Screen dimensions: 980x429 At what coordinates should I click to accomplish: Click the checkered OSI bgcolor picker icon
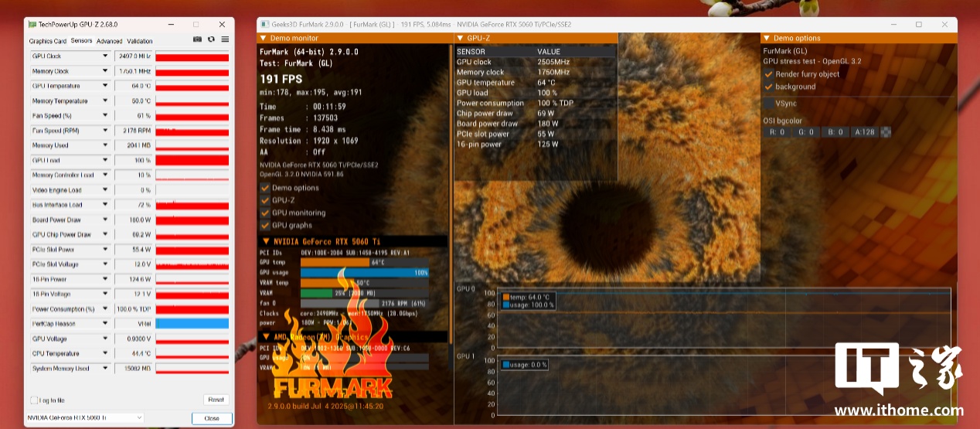pos(886,132)
